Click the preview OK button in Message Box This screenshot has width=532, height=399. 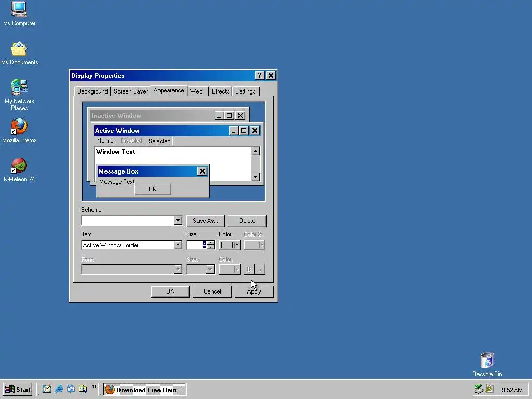153,189
